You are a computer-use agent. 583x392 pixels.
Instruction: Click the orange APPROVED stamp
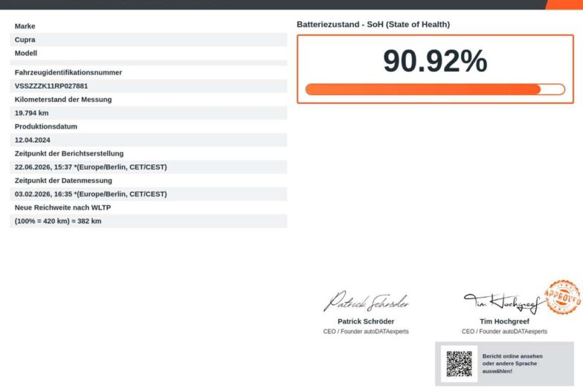click(x=563, y=298)
